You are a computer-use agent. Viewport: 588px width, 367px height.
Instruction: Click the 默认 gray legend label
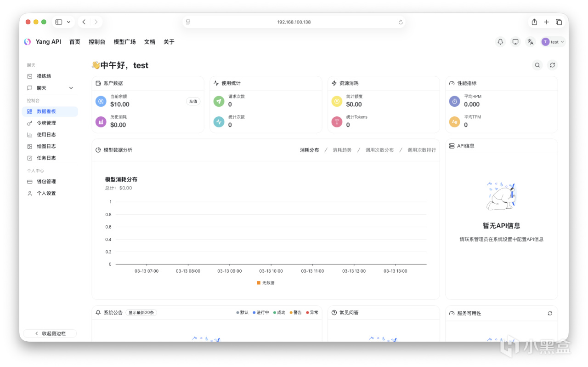click(244, 313)
